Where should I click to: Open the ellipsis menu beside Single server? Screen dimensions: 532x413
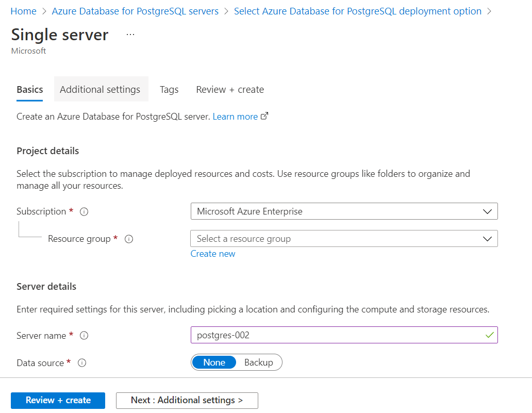(130, 34)
